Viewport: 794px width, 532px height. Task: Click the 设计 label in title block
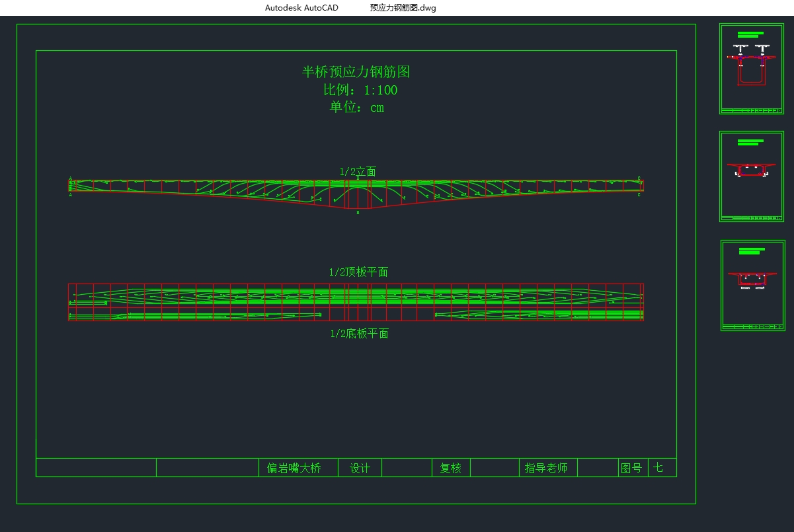pos(360,468)
